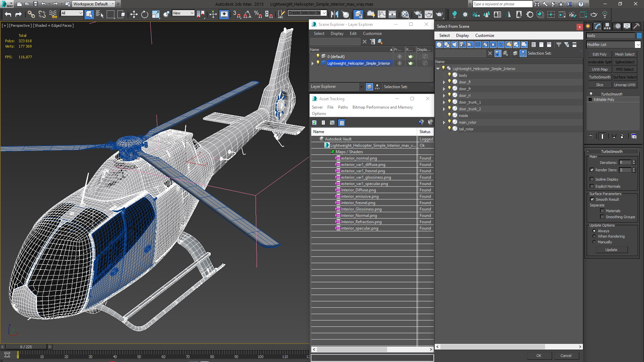Toggle TurboSmooth modifier light bulb

pos(591,94)
